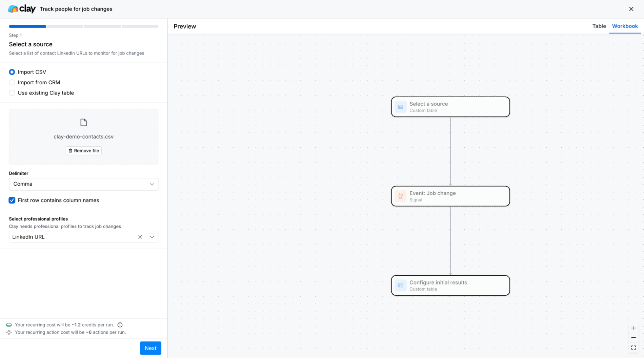Image resolution: width=644 pixels, height=358 pixels.
Task: Click the Next button
Action: click(150, 348)
